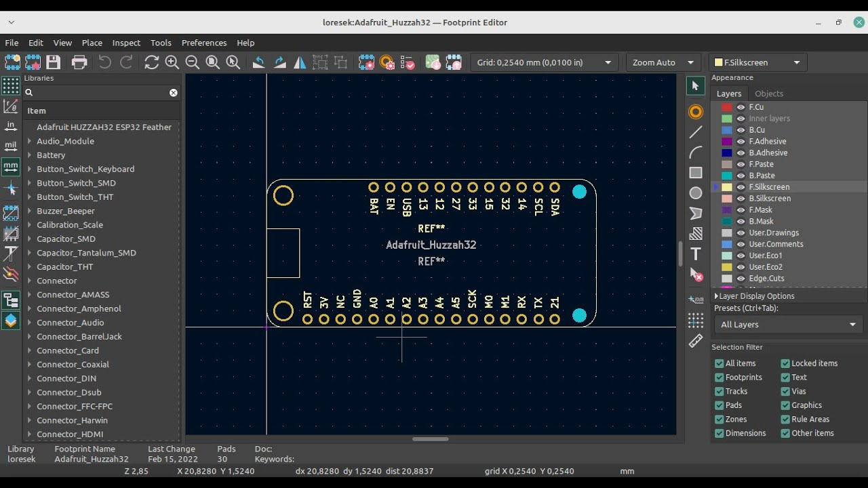Image resolution: width=868 pixels, height=488 pixels.
Task: Select the Add Pad tool
Action: tap(696, 111)
